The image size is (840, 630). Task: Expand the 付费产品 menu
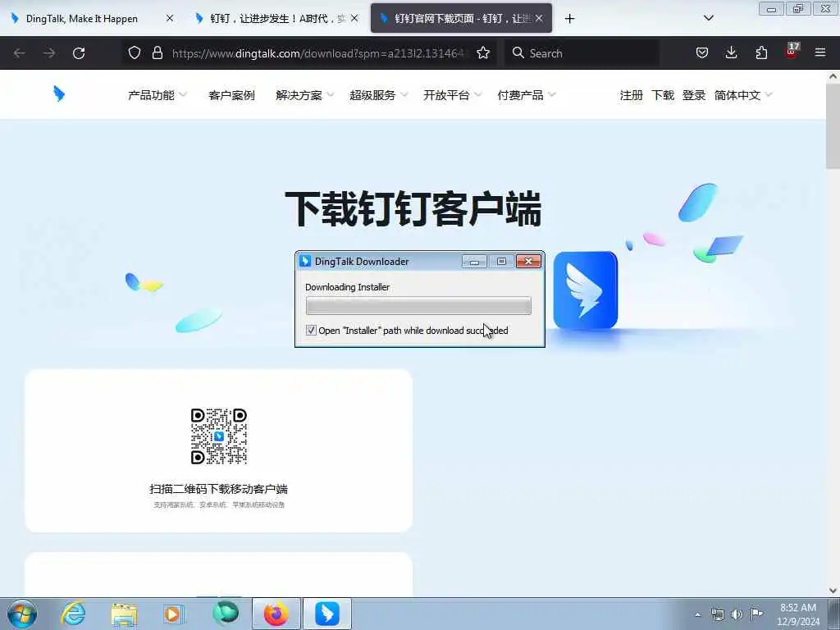(527, 95)
